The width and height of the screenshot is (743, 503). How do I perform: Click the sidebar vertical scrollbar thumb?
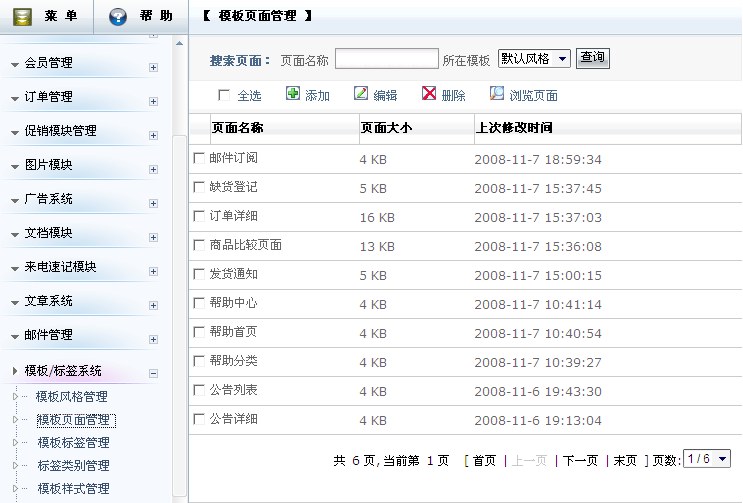point(179,315)
